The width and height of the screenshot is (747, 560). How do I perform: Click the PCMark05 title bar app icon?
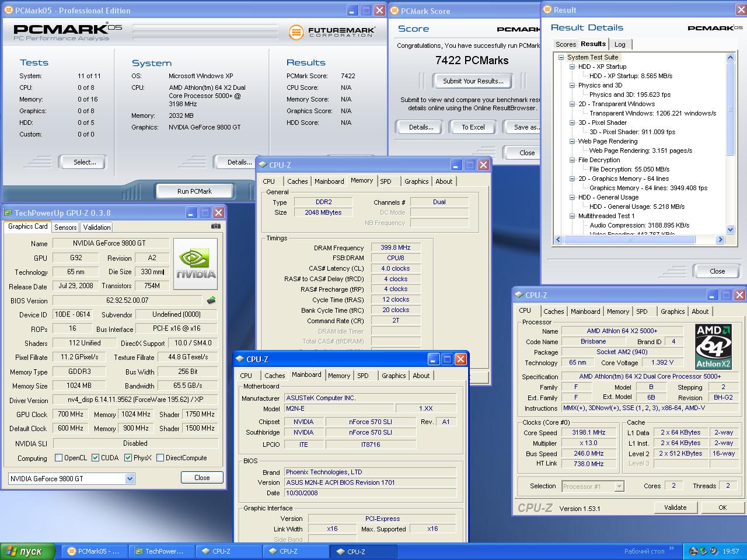9,10
